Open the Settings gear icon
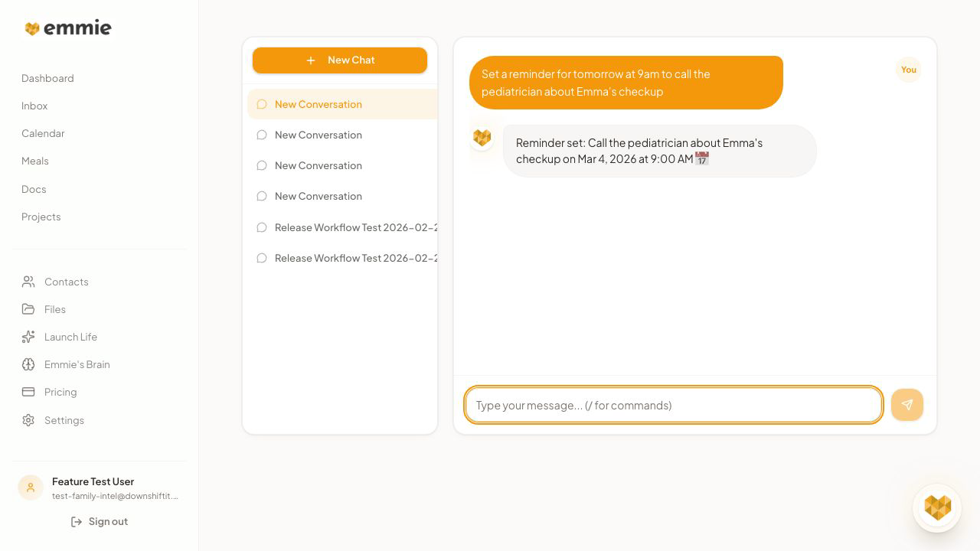The height and width of the screenshot is (551, 980). pos(28,420)
